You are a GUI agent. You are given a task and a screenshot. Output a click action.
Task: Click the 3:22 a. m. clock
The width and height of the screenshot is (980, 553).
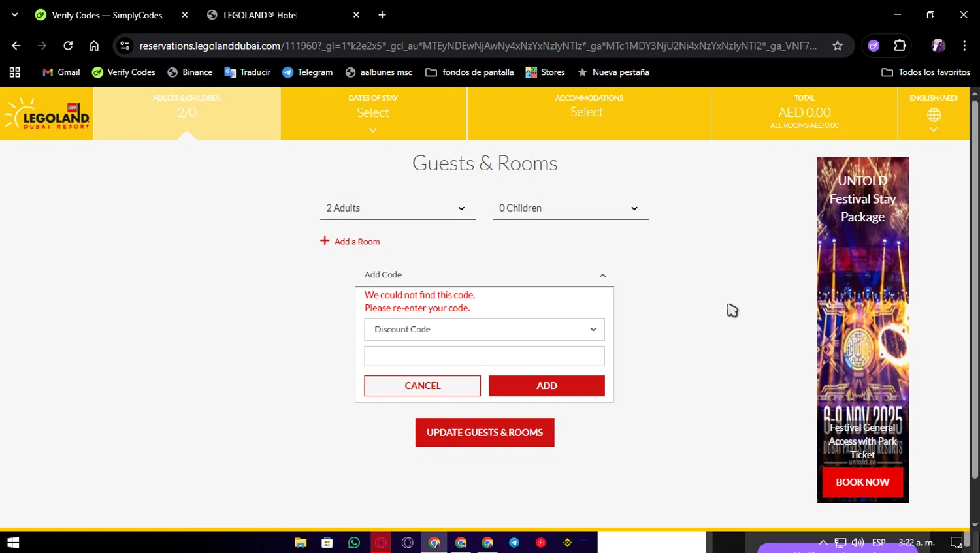click(917, 543)
